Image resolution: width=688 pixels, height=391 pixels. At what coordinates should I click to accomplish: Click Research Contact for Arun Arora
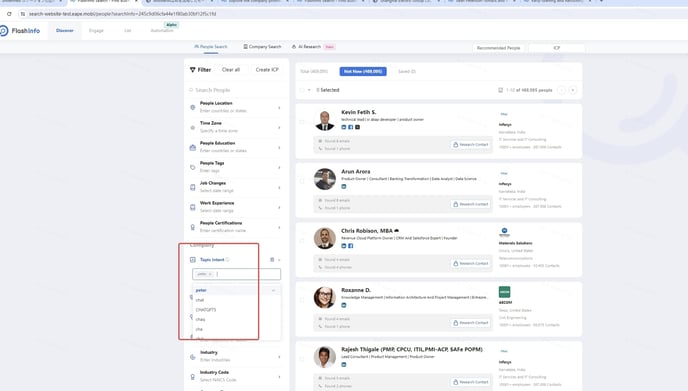click(x=471, y=204)
